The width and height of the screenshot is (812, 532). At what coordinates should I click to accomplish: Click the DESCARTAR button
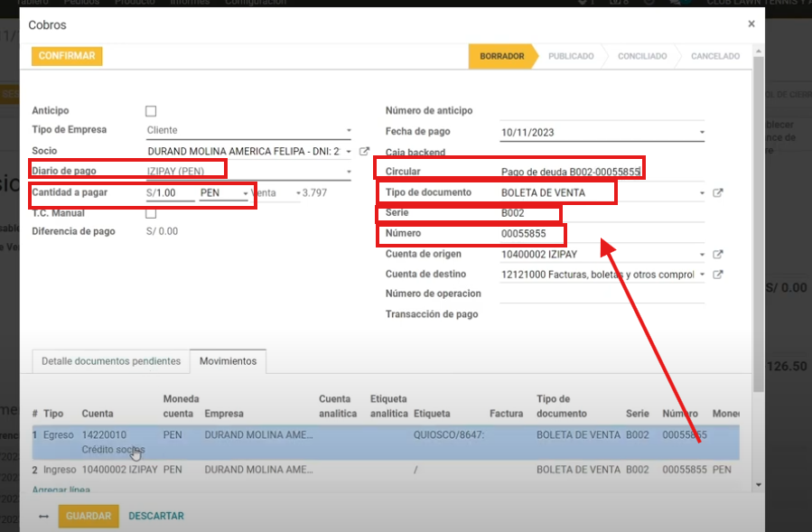pos(156,517)
